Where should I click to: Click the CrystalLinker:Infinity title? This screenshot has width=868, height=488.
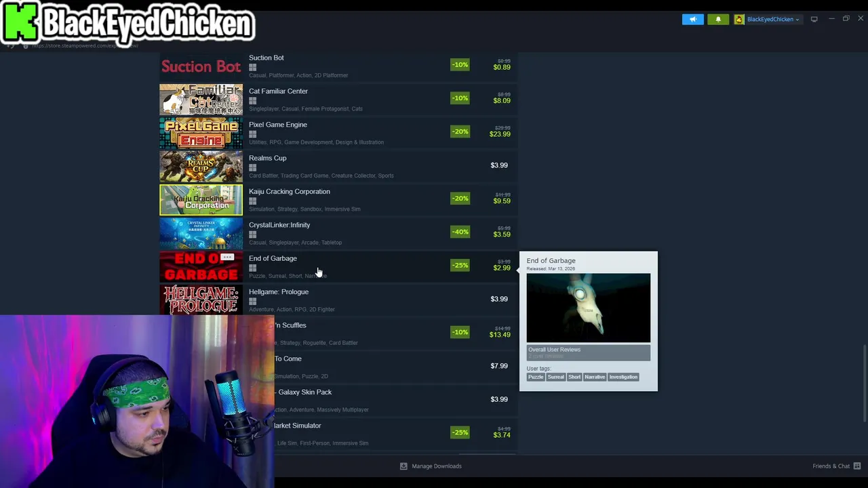pos(279,225)
